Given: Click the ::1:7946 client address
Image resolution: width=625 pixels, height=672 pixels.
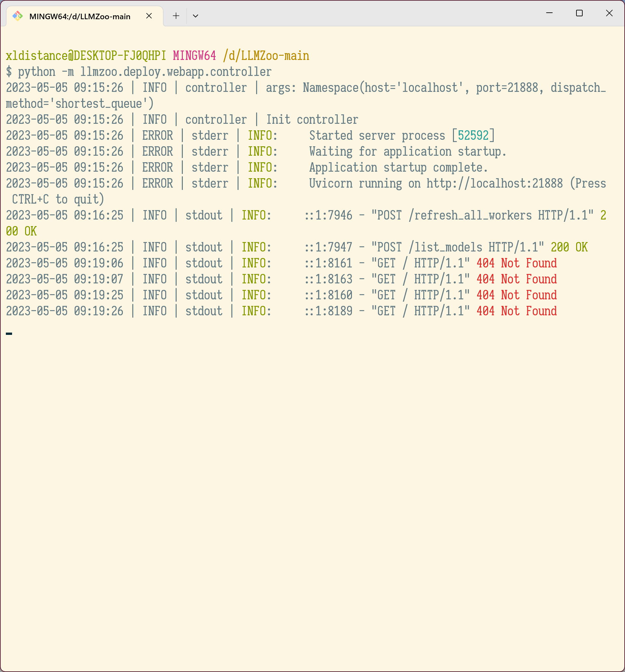Looking at the screenshot, I should click(328, 215).
